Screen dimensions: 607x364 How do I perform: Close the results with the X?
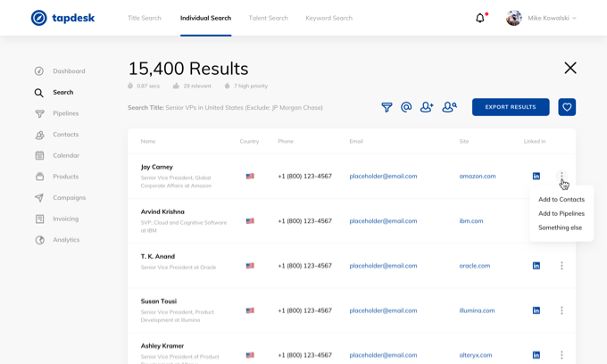(x=570, y=68)
